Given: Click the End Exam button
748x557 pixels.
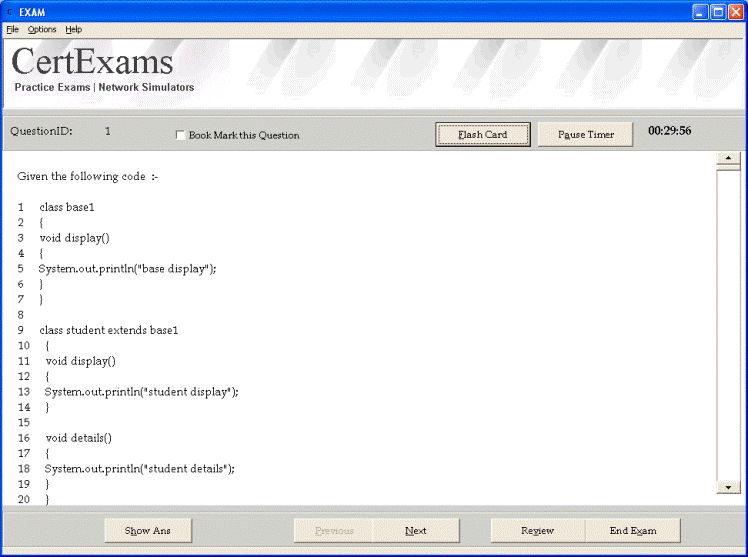Looking at the screenshot, I should coord(633,531).
